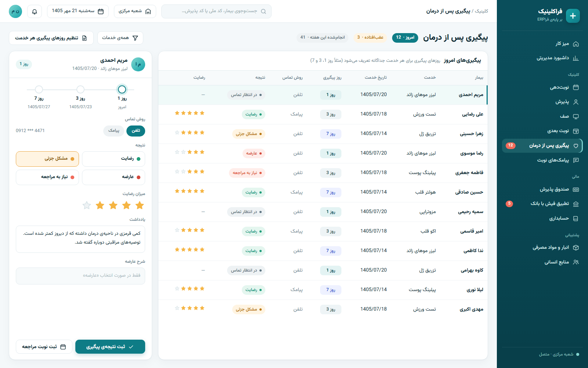588x368 pixels.
Task: Select پیامک as contact method
Action: click(x=114, y=131)
